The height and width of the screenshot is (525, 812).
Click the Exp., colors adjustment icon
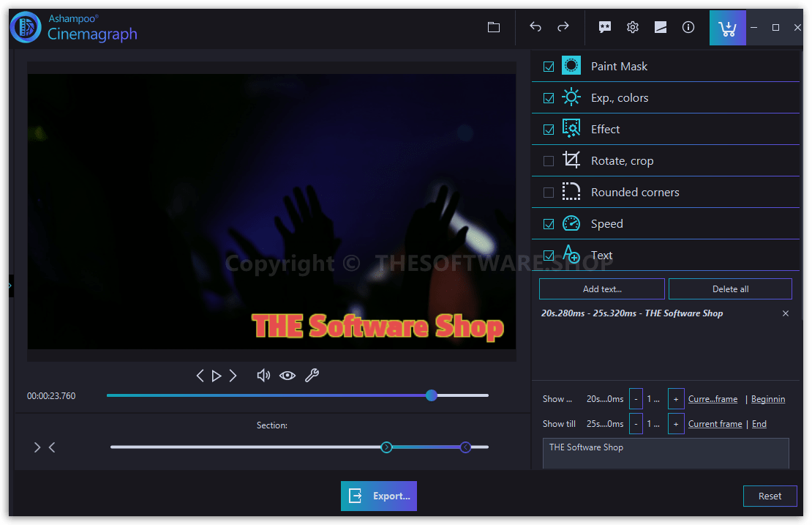pyautogui.click(x=571, y=97)
